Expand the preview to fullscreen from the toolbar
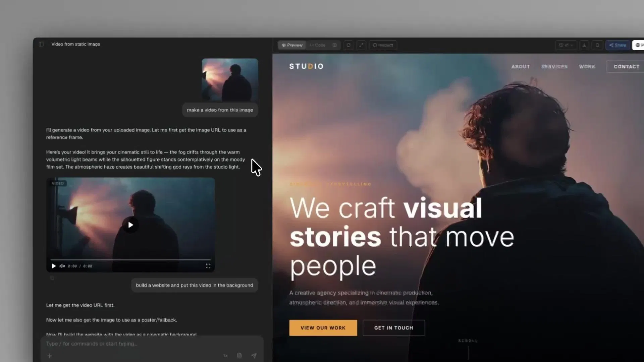This screenshot has height=362, width=644. (361, 45)
